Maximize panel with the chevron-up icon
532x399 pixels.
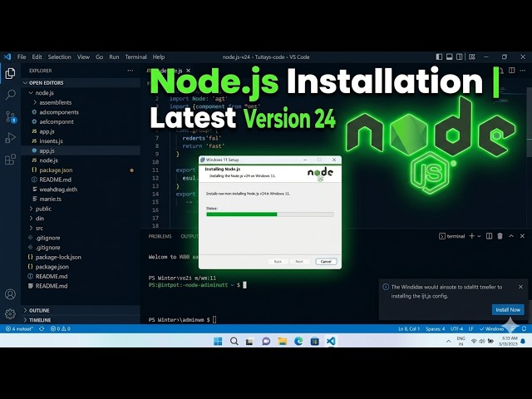[511, 236]
